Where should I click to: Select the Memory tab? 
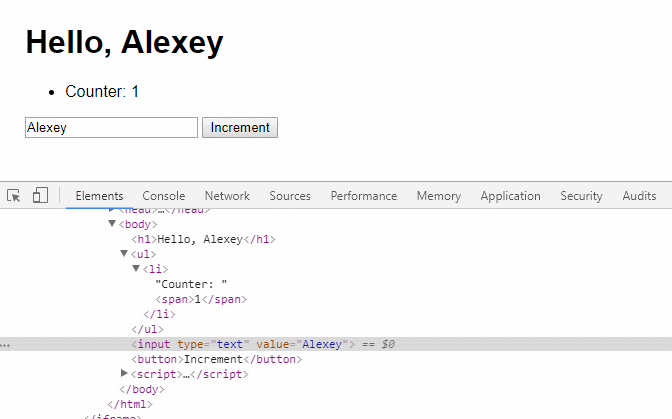(x=439, y=196)
